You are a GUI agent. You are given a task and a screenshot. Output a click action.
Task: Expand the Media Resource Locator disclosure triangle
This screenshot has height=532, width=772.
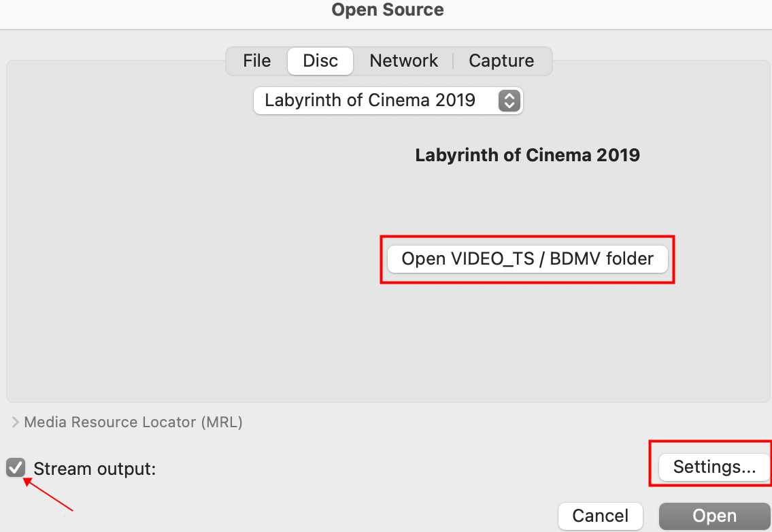pos(15,422)
